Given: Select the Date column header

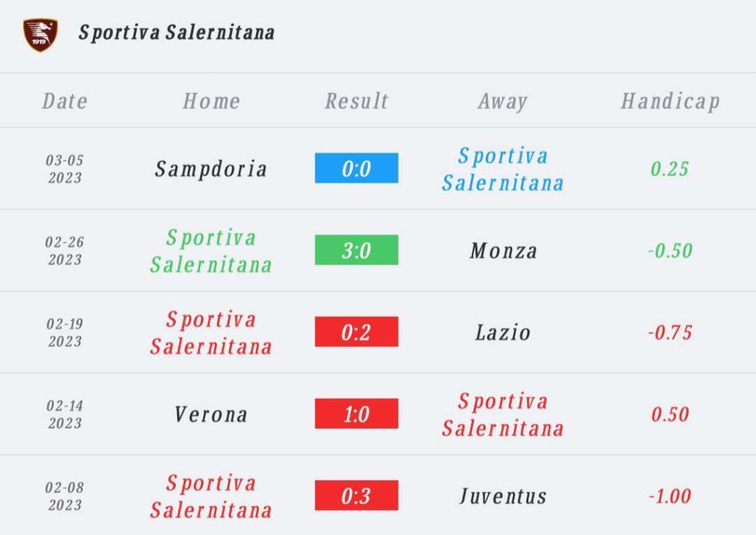Looking at the screenshot, I should [65, 101].
